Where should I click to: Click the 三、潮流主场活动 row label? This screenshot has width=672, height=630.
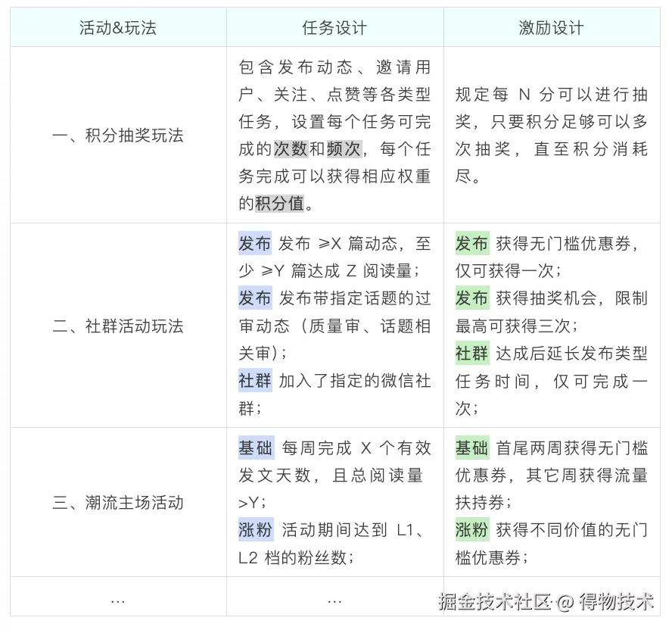117,501
